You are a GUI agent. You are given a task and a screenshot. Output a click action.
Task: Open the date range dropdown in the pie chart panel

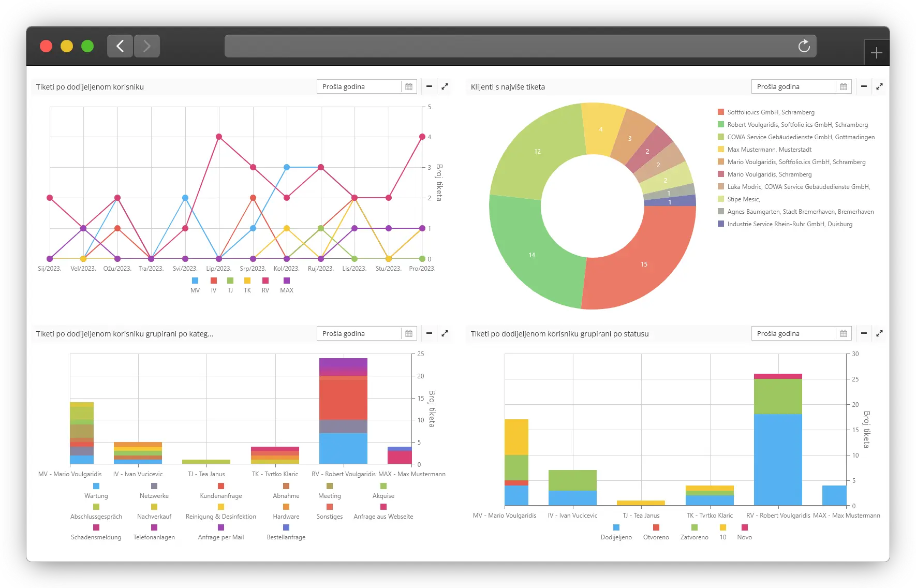pos(793,86)
